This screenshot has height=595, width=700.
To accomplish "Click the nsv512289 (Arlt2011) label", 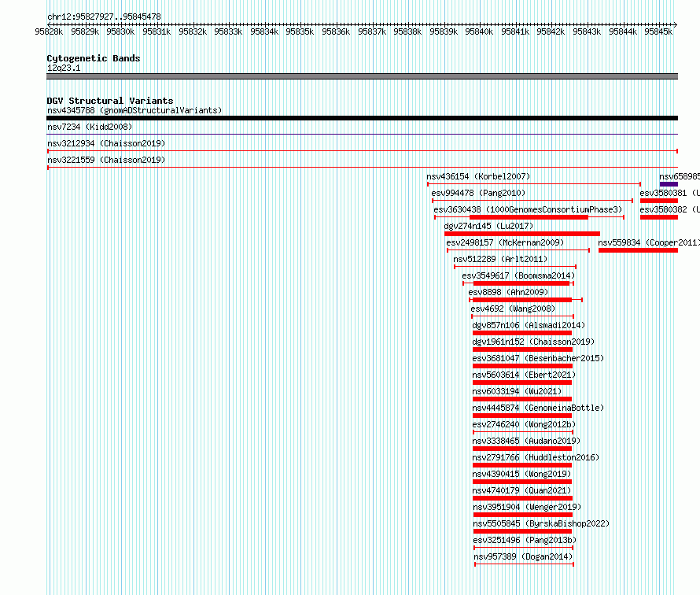I will click(x=500, y=259).
